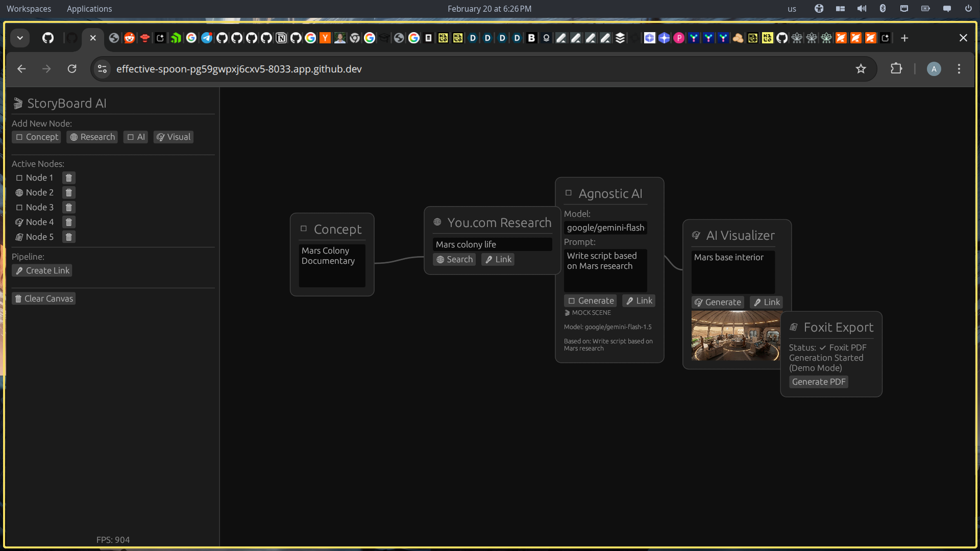
Task: Expand the tab search dropdown arrow
Action: [x=20, y=38]
